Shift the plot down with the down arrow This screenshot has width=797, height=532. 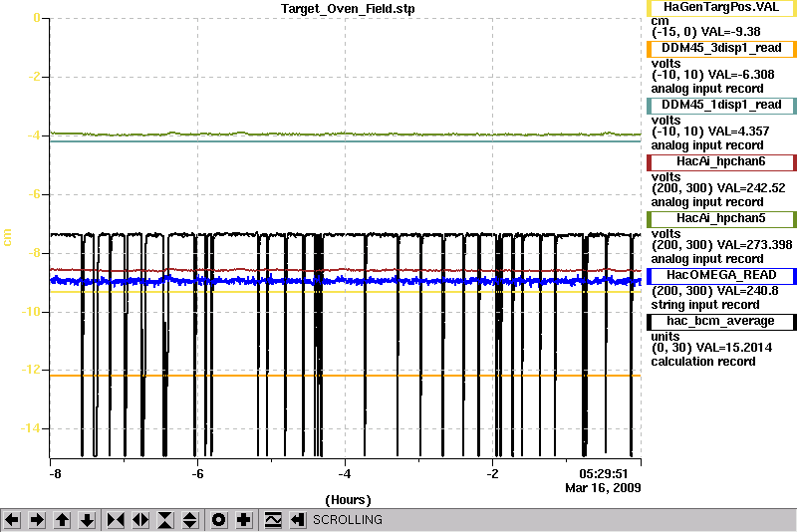[x=88, y=520]
